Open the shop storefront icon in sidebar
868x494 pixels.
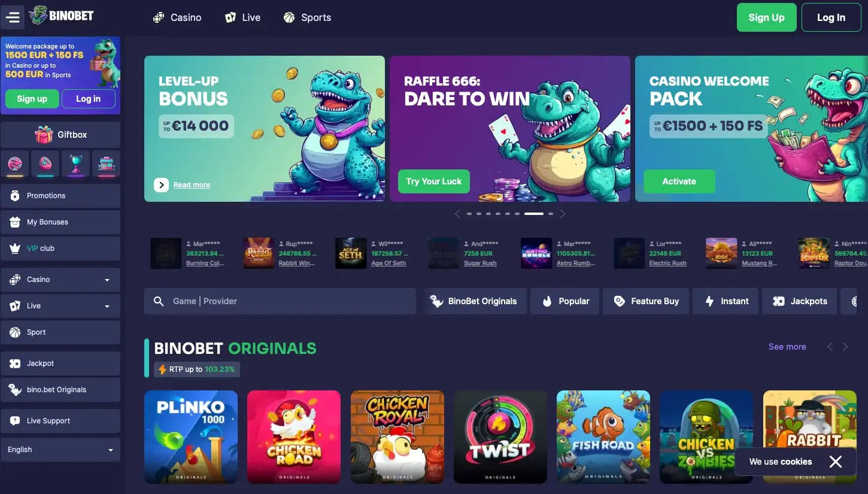coord(106,163)
